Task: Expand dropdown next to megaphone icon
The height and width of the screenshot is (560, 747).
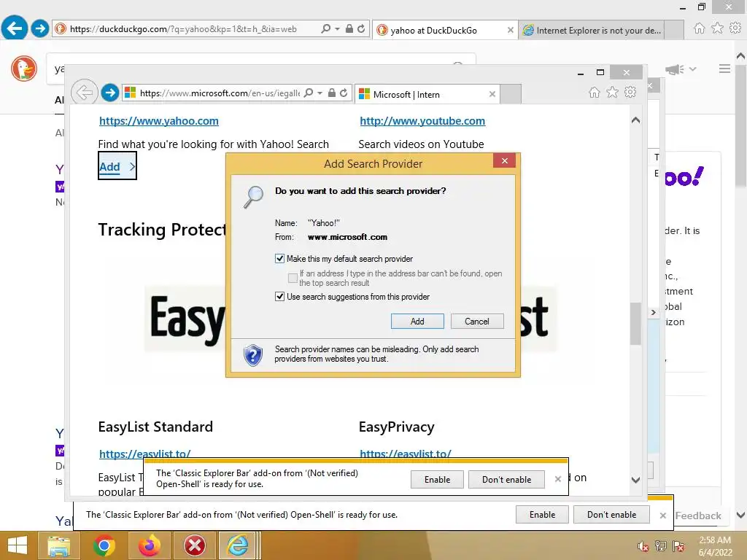Action: (693, 69)
